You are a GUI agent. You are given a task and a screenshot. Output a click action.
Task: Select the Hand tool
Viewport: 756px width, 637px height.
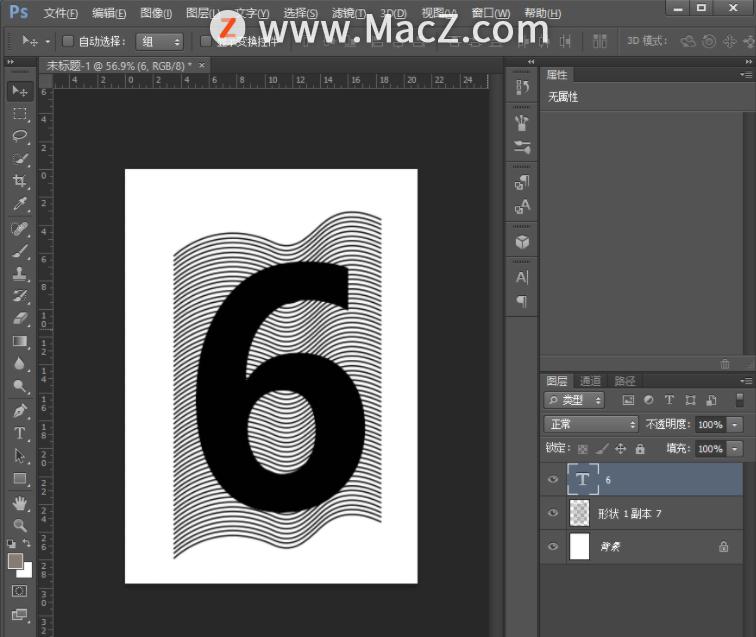(x=19, y=503)
